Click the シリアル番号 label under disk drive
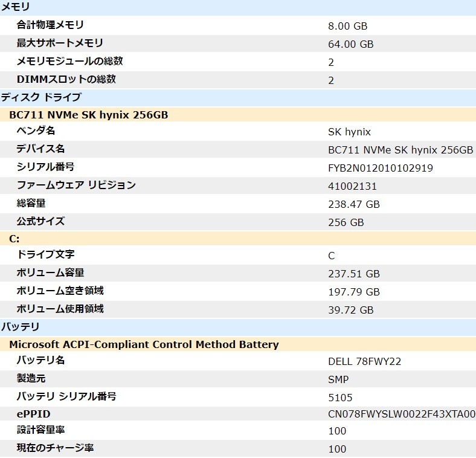Viewport: 476px width, 458px height. pyautogui.click(x=45, y=167)
